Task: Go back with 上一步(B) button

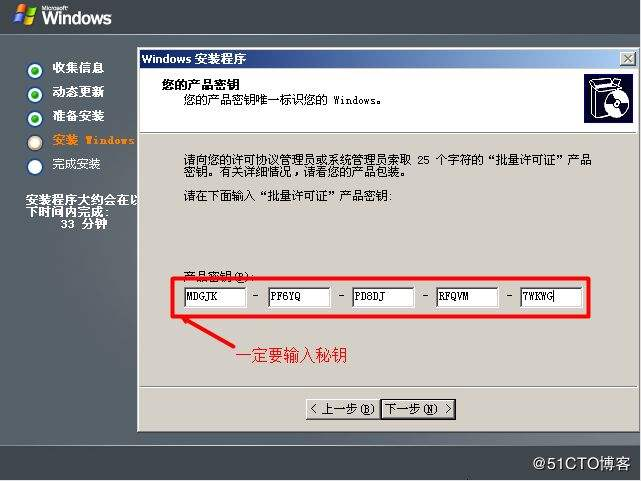Action: 342,409
